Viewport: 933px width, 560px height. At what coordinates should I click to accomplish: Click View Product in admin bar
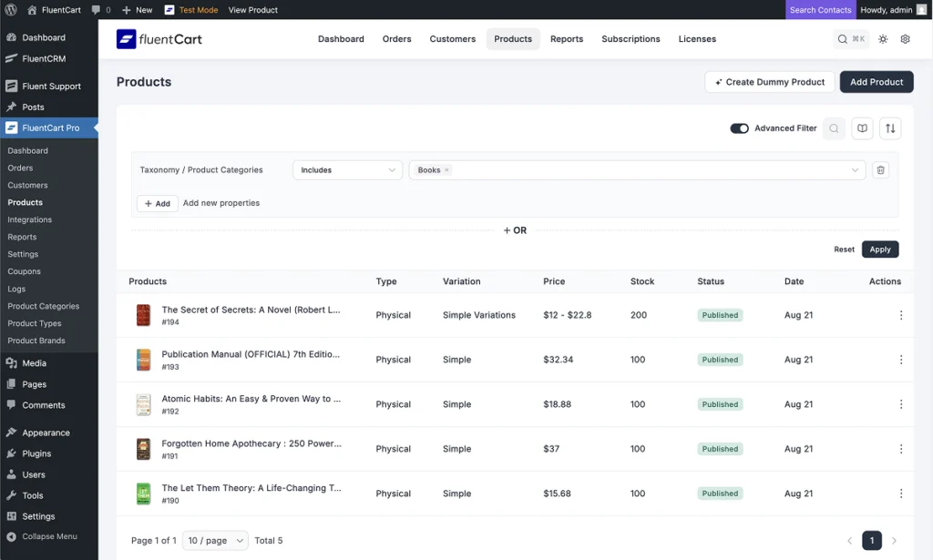tap(253, 9)
